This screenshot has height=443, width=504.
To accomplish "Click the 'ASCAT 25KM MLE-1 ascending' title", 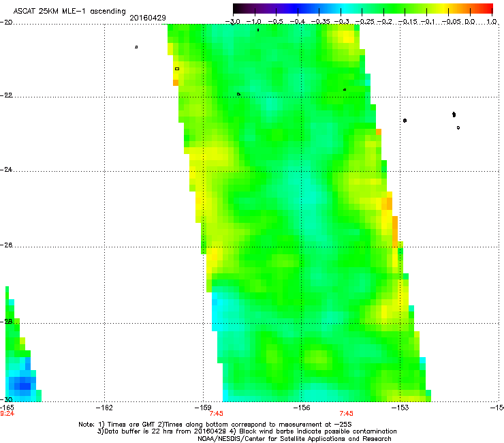I will (x=69, y=12).
